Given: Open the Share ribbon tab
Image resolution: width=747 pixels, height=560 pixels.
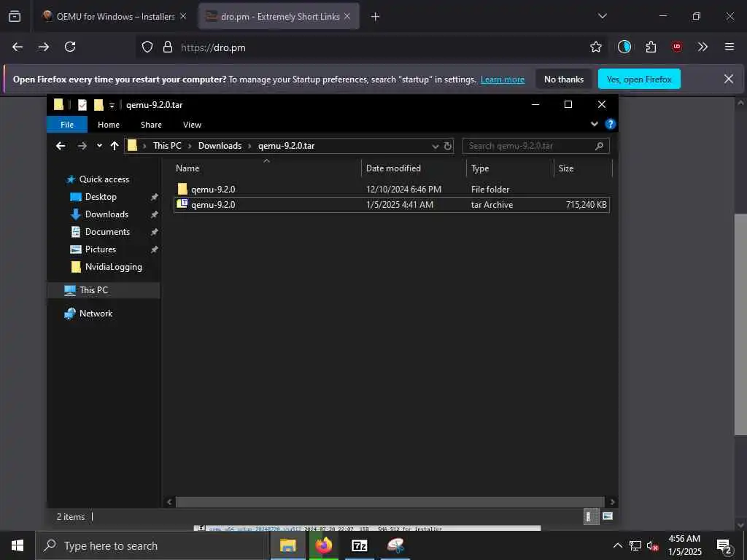Looking at the screenshot, I should pyautogui.click(x=151, y=125).
